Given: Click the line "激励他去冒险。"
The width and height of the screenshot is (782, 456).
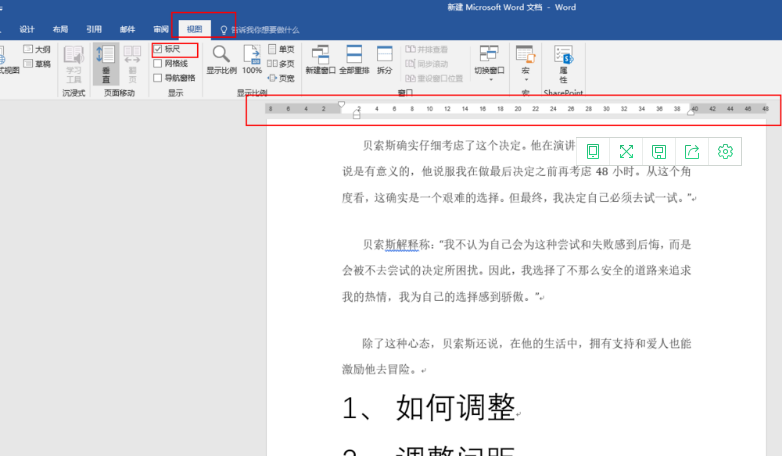Looking at the screenshot, I should pyautogui.click(x=384, y=369).
